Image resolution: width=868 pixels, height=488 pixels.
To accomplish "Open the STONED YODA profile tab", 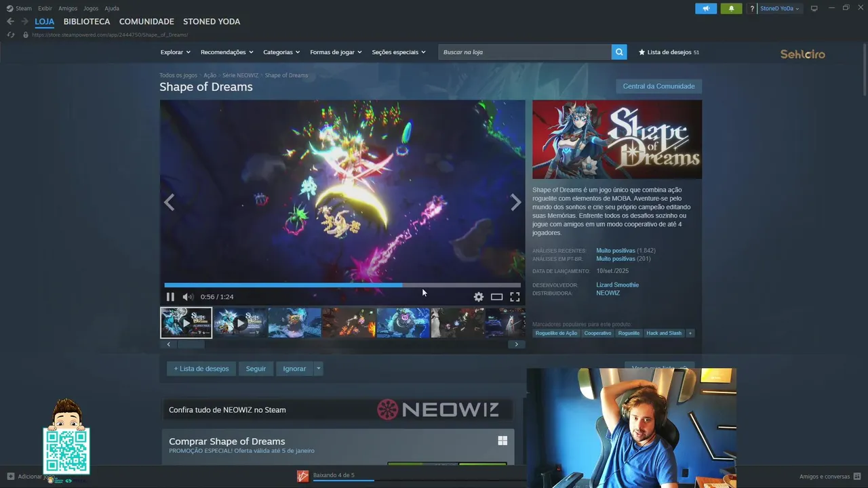I will [212, 22].
